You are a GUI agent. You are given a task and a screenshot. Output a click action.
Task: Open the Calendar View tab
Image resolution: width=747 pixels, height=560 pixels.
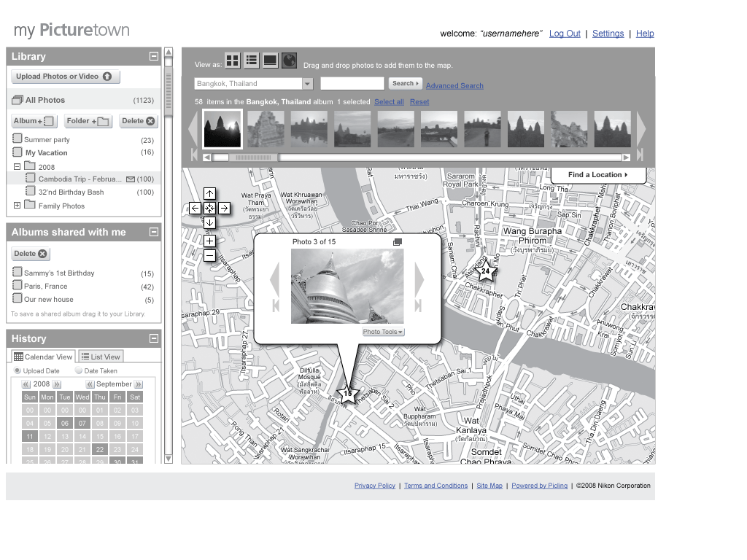[x=44, y=357]
